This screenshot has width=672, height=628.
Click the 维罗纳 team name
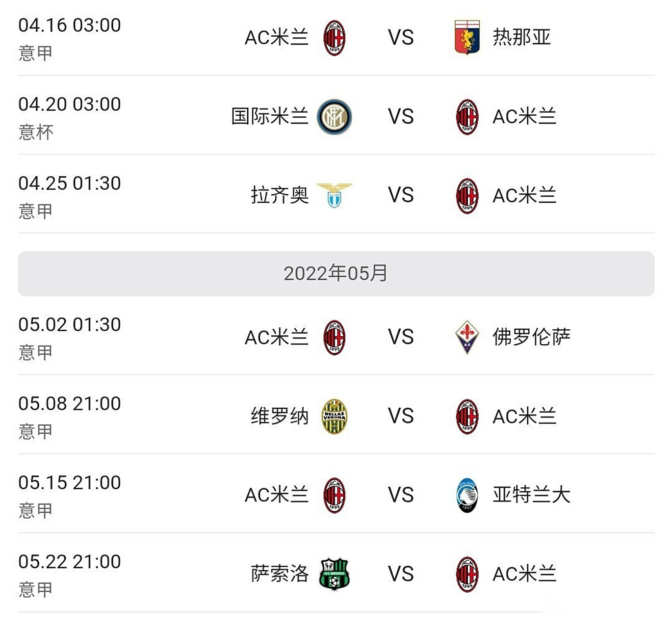280,416
